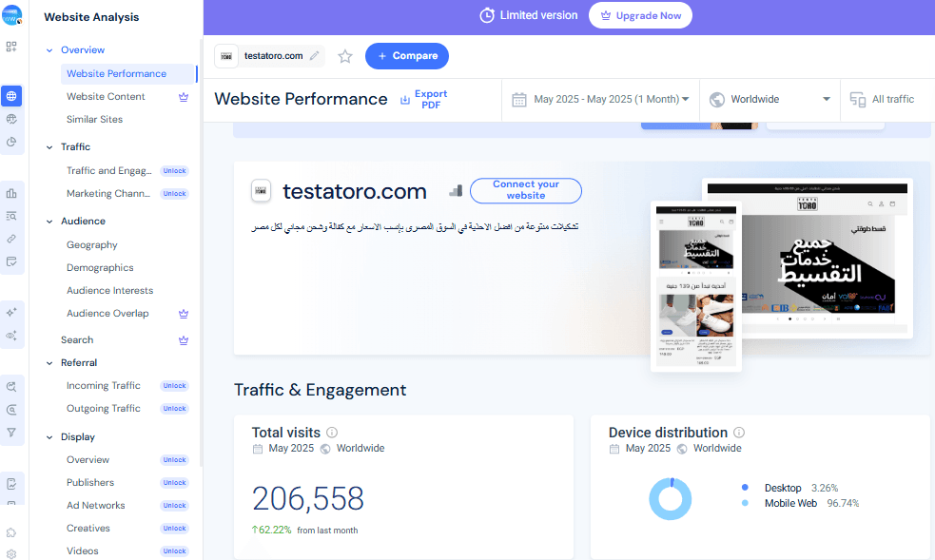Click the premium crown beside Audience Overlap

click(184, 314)
